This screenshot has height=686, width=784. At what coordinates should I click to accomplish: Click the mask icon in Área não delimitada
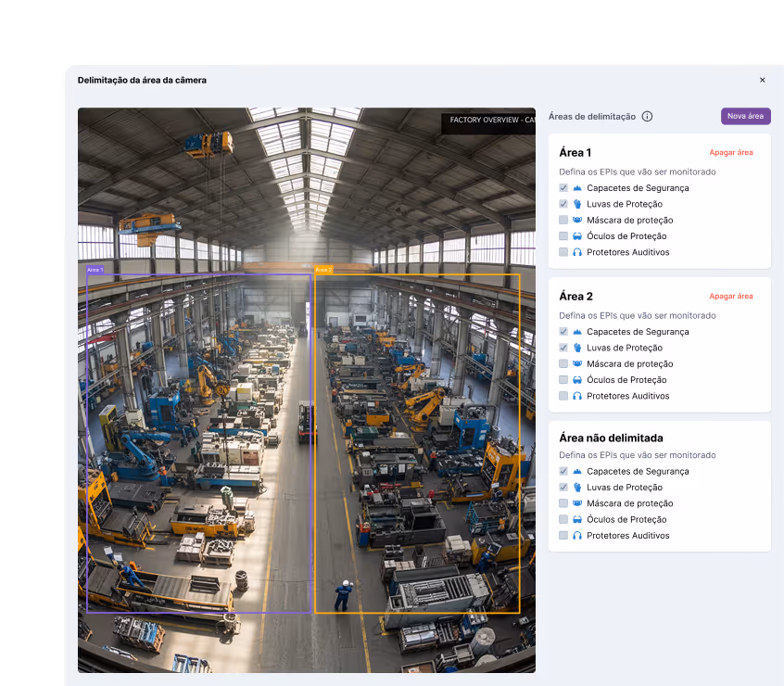[x=577, y=503]
